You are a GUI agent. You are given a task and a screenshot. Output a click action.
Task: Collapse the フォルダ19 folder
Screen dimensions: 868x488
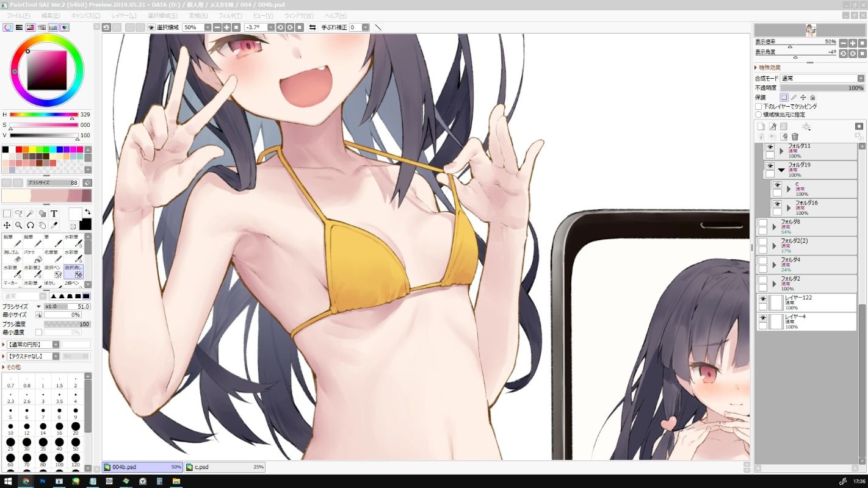click(x=781, y=170)
